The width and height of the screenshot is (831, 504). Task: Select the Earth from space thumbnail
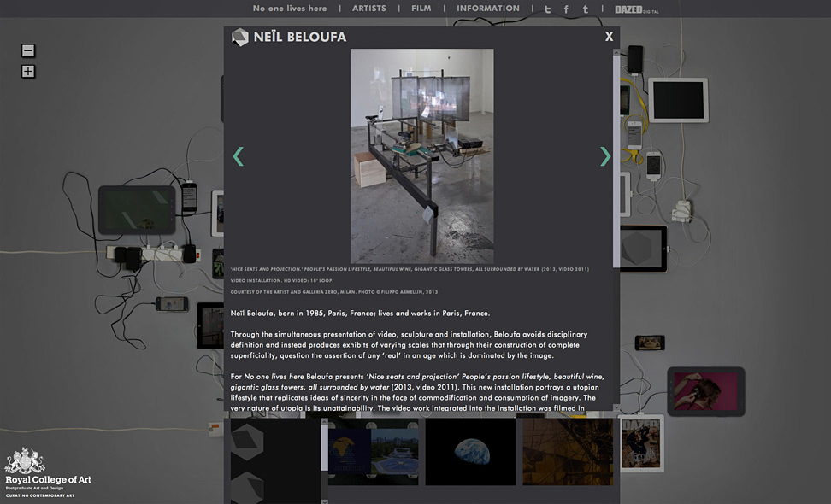pos(470,452)
